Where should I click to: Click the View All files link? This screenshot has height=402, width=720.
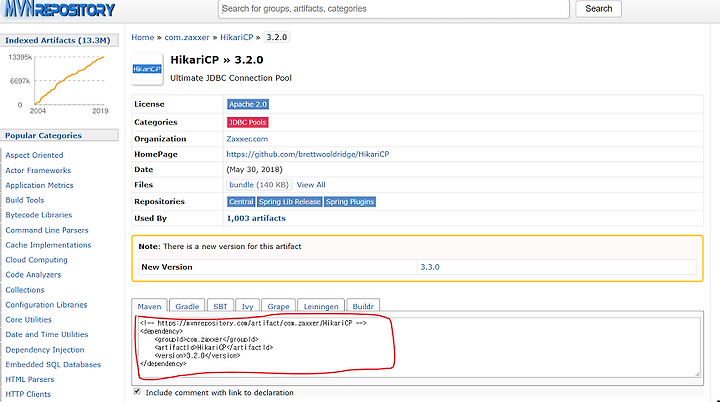311,185
